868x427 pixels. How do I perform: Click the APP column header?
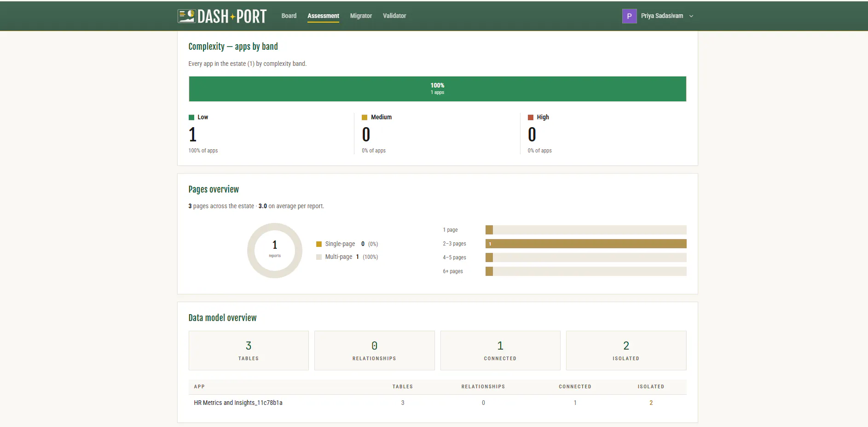199,387
